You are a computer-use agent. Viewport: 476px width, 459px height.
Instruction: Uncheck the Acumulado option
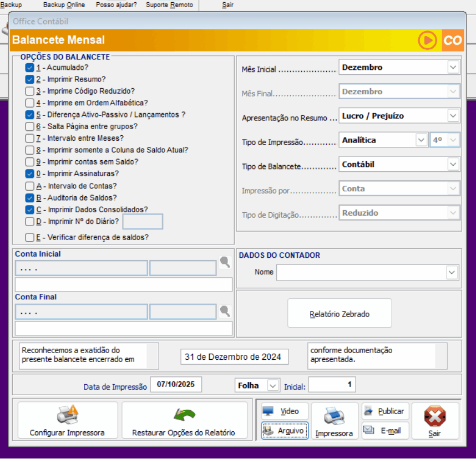click(30, 68)
